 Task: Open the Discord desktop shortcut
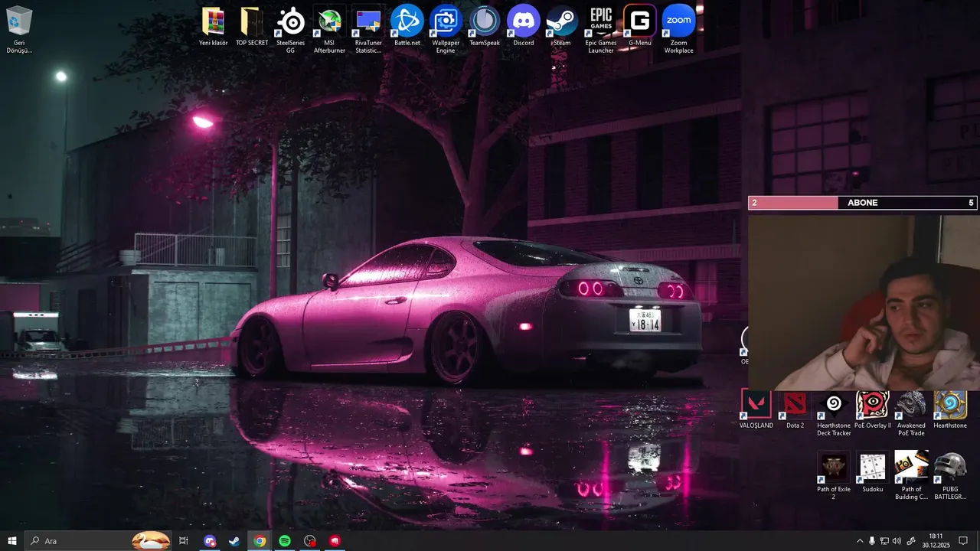tap(524, 27)
